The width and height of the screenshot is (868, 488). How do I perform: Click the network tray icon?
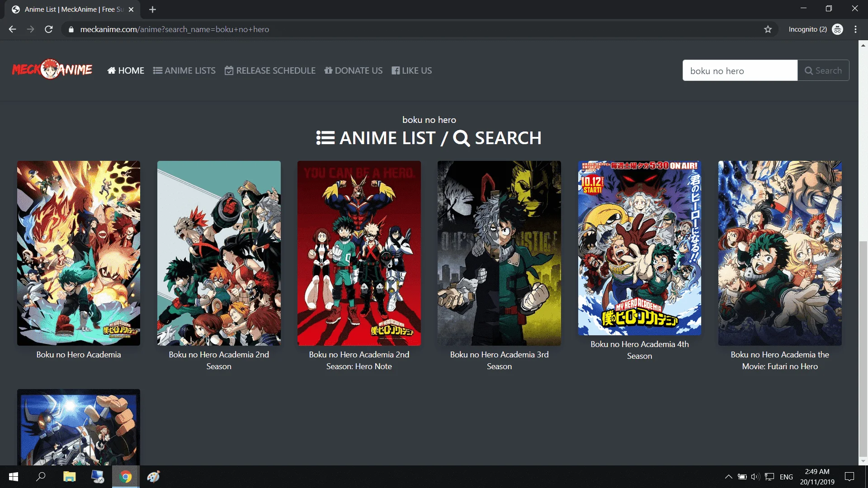[769, 477]
